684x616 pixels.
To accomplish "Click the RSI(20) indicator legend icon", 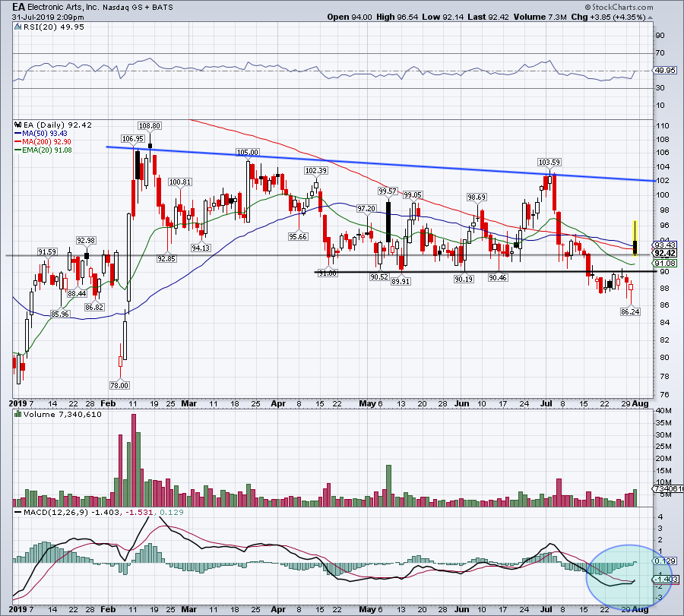I will (x=17, y=27).
